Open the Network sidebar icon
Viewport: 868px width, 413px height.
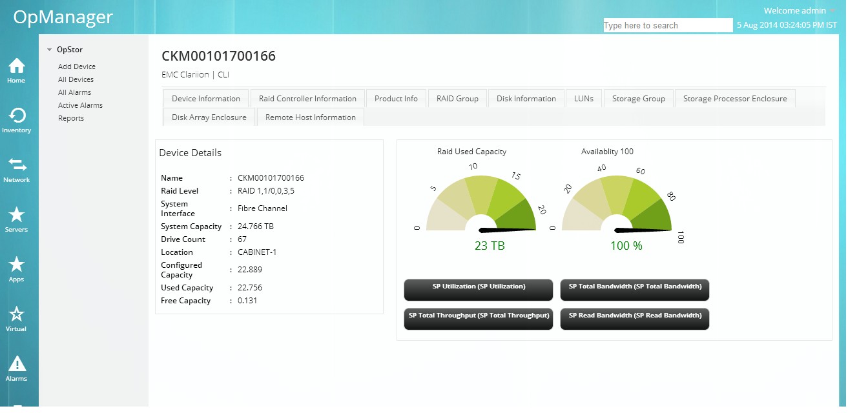[16, 165]
